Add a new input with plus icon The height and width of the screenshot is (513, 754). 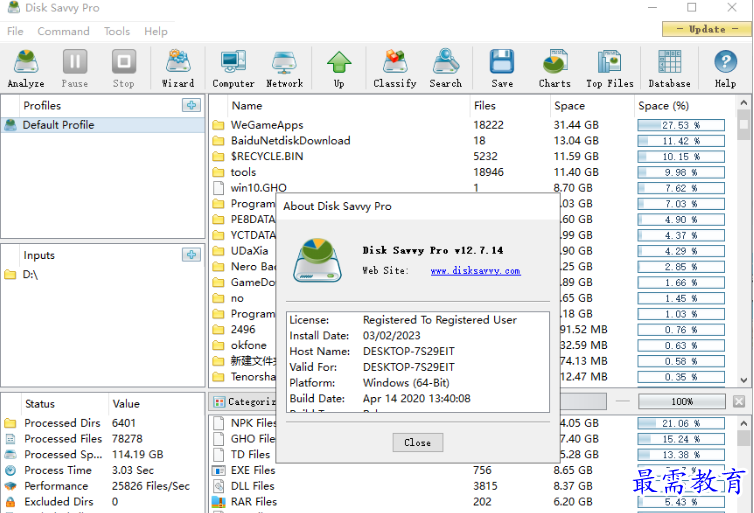191,255
